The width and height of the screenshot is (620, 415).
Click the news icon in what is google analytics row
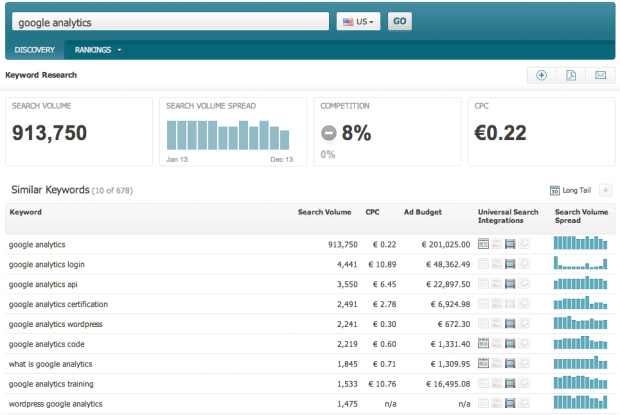point(483,363)
